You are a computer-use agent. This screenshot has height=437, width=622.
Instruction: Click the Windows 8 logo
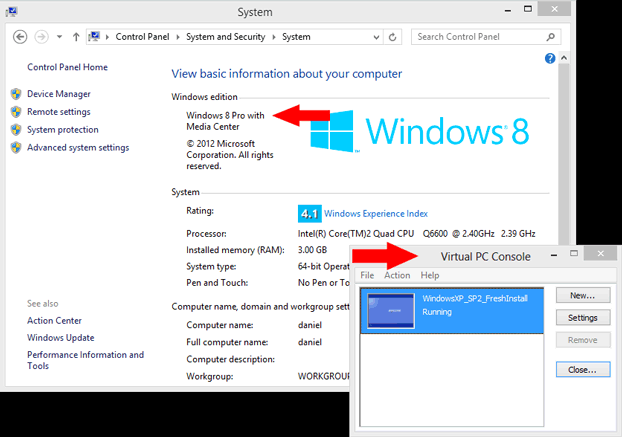coord(420,132)
